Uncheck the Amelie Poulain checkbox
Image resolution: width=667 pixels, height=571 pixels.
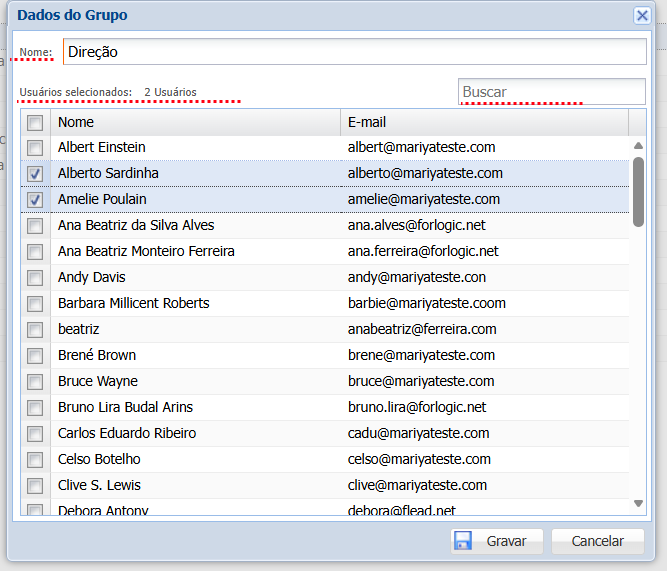[35, 199]
